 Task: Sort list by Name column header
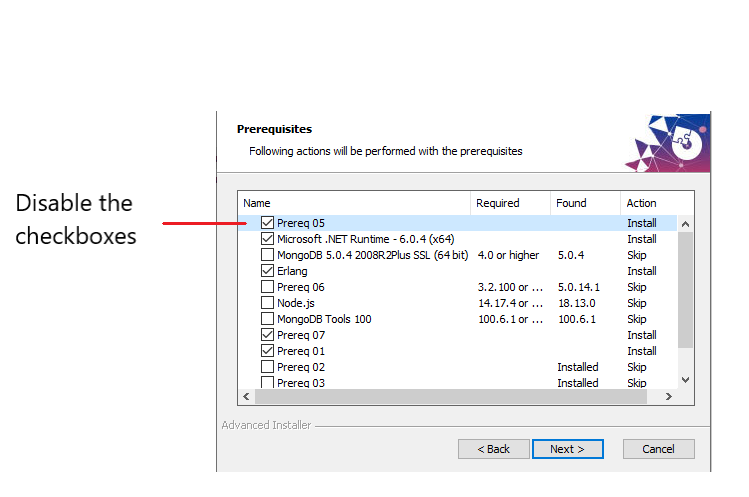[x=354, y=203]
